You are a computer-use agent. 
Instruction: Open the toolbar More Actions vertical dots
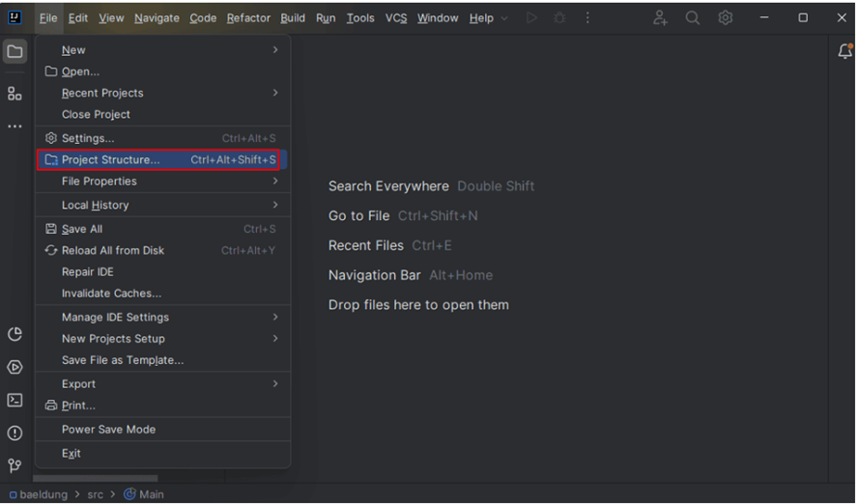(x=587, y=18)
